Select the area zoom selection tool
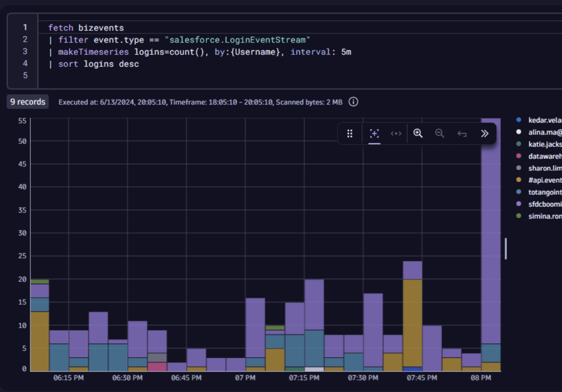The width and height of the screenshot is (562, 392). 374,133
